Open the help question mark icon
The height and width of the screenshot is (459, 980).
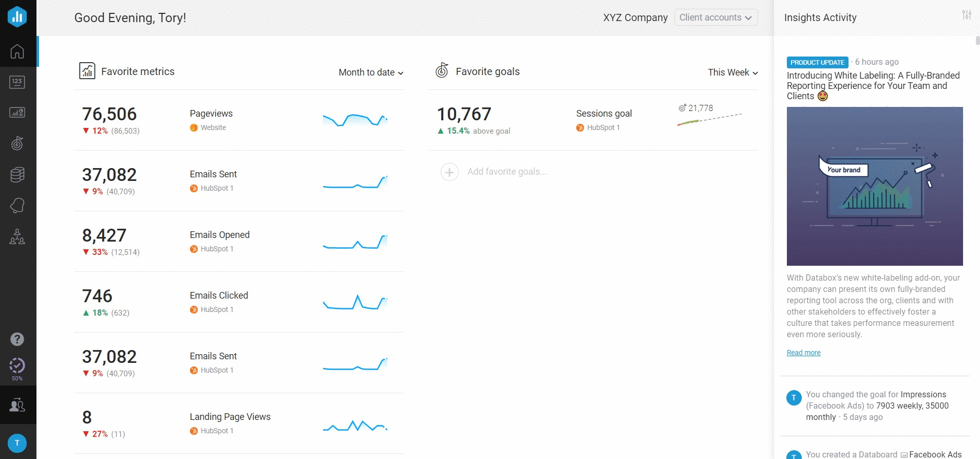(x=17, y=339)
